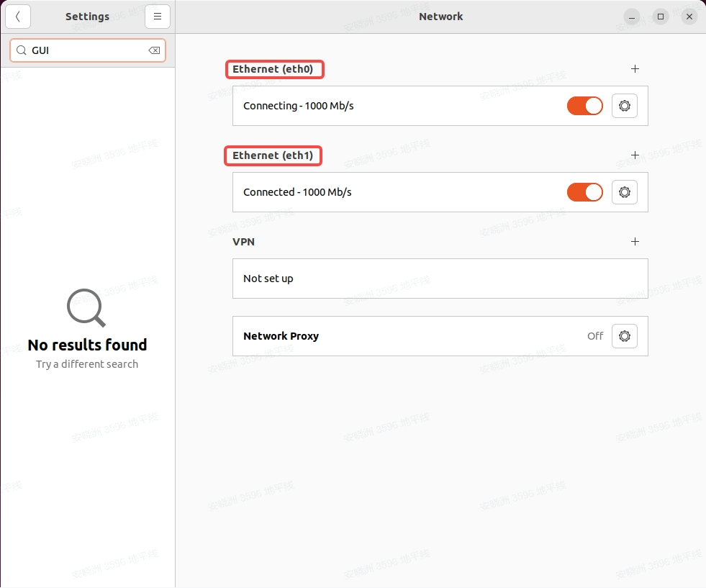
Task: Click the Settings sidebar title
Action: tap(87, 17)
